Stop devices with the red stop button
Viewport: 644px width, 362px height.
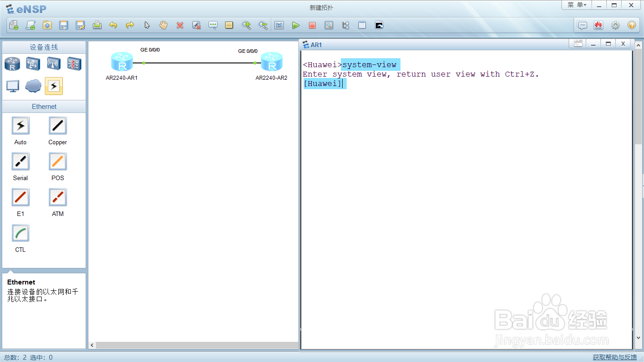coord(312,26)
